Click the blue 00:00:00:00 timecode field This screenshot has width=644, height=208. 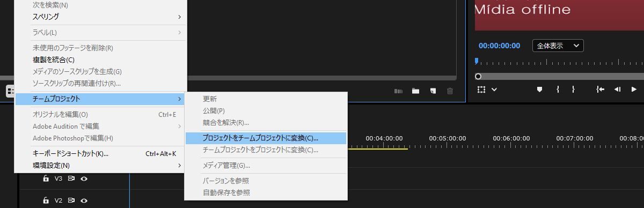coord(499,46)
